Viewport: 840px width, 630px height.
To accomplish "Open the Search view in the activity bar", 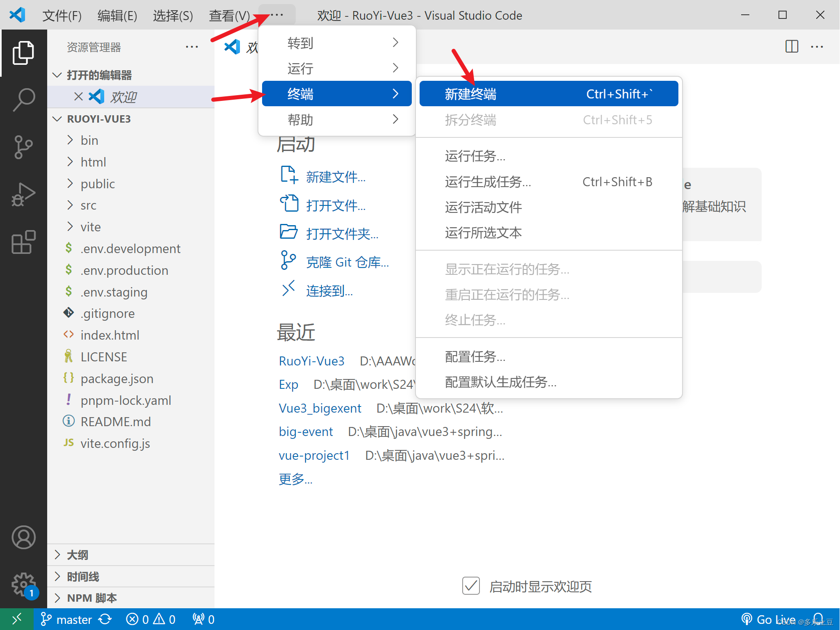I will tap(23, 100).
